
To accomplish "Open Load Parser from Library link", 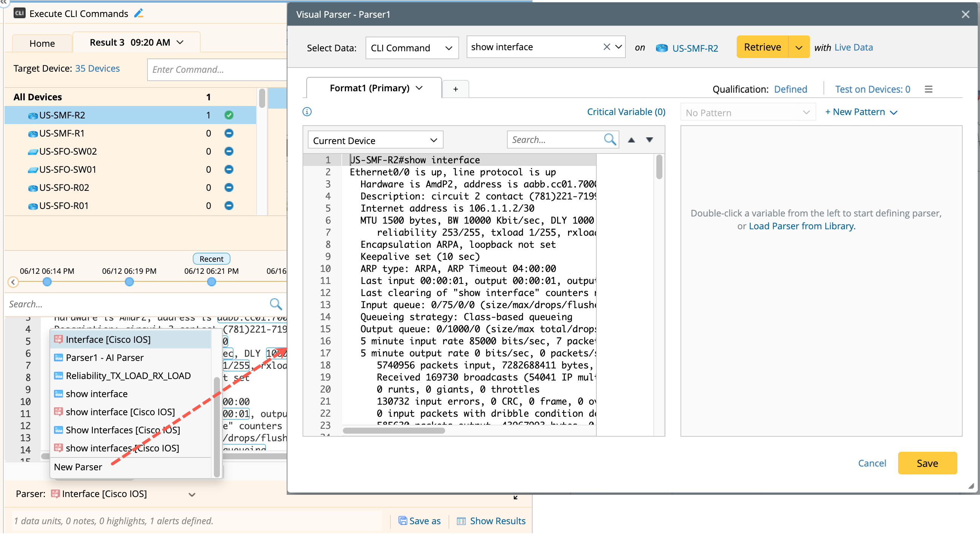I will [802, 226].
